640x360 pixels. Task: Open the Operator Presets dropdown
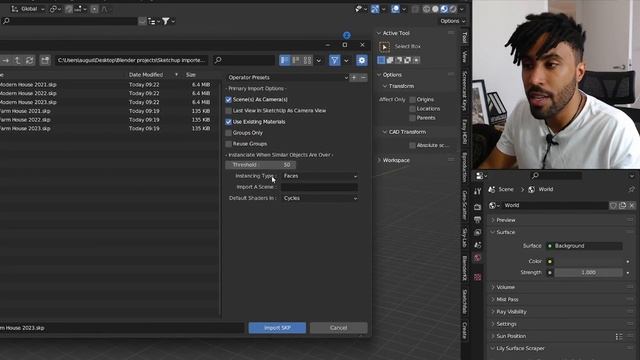click(x=287, y=78)
